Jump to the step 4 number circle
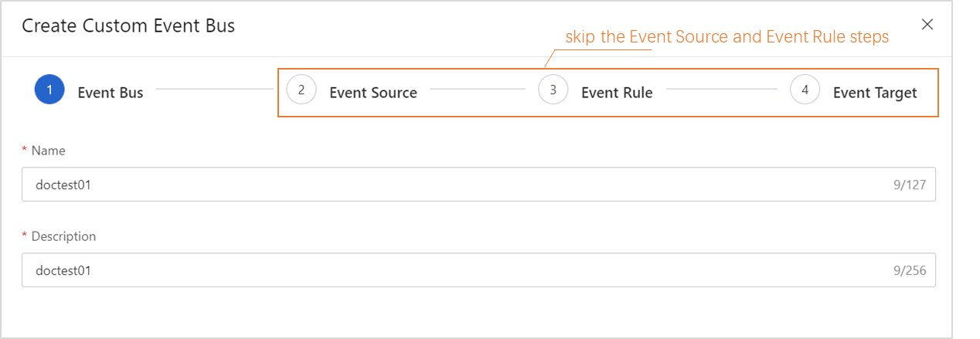This screenshot has width=980, height=339. [805, 90]
